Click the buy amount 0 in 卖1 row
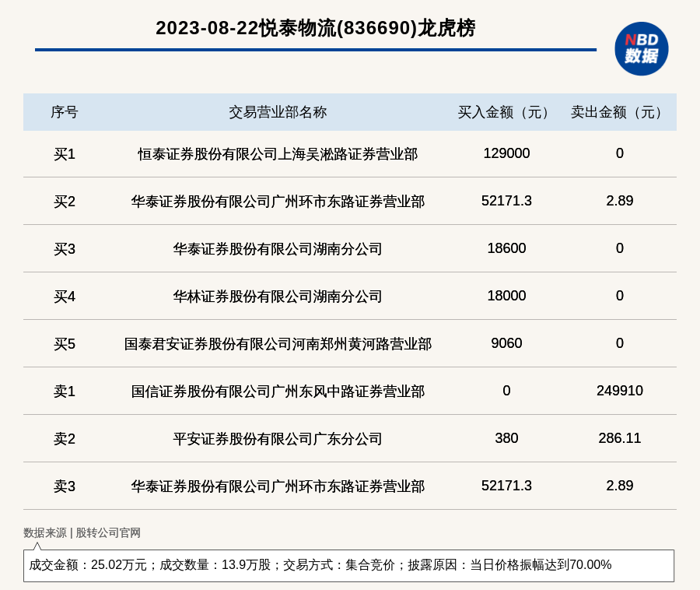 click(x=506, y=391)
